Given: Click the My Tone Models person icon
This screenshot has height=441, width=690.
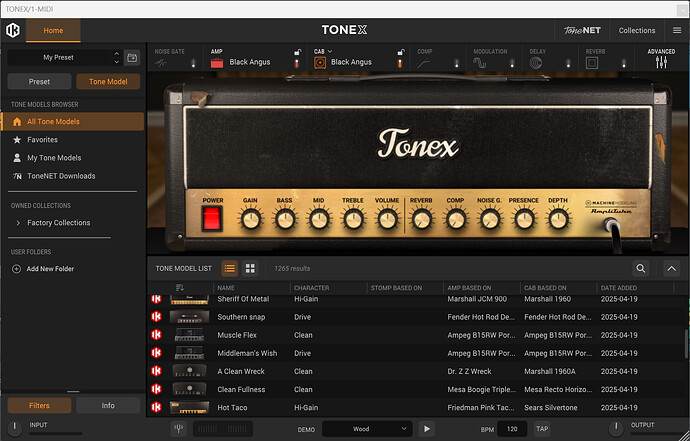Looking at the screenshot, I should click(x=17, y=158).
